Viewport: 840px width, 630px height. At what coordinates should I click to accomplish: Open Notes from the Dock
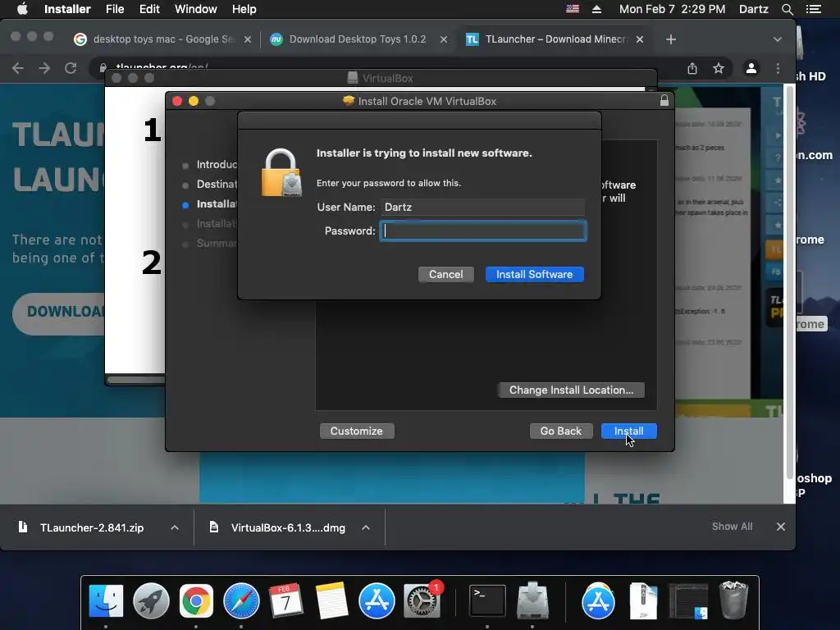[x=331, y=600]
